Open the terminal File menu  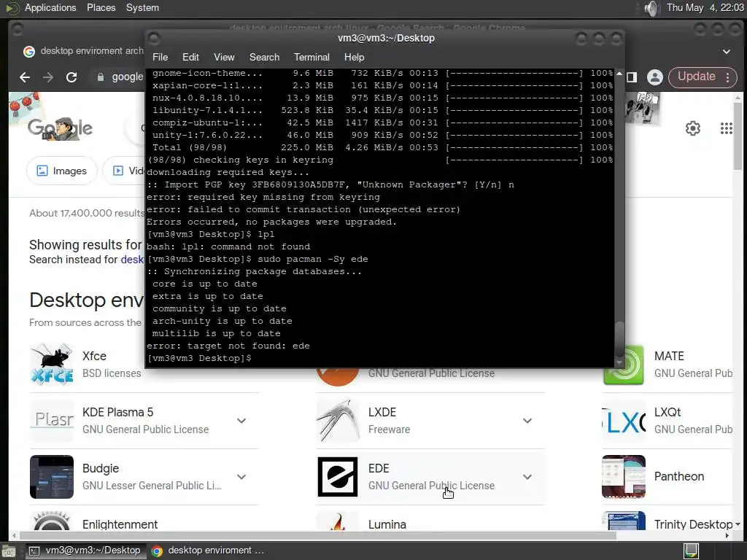[160, 57]
